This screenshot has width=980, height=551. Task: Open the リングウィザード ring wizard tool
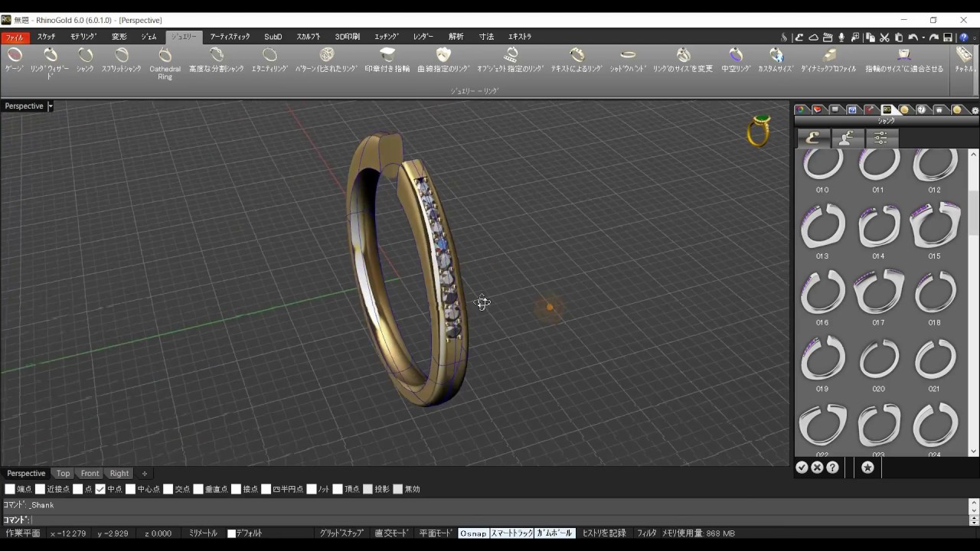(50, 63)
